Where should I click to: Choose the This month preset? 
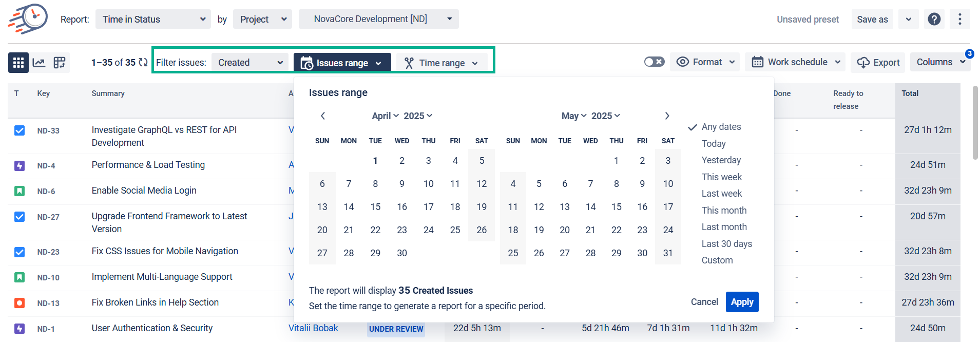724,211
